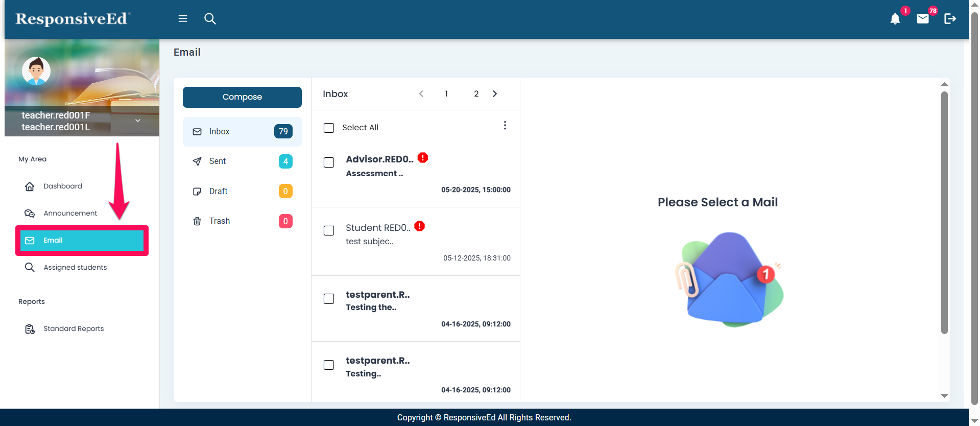
Task: Click the teacher profile avatar
Action: (x=36, y=71)
